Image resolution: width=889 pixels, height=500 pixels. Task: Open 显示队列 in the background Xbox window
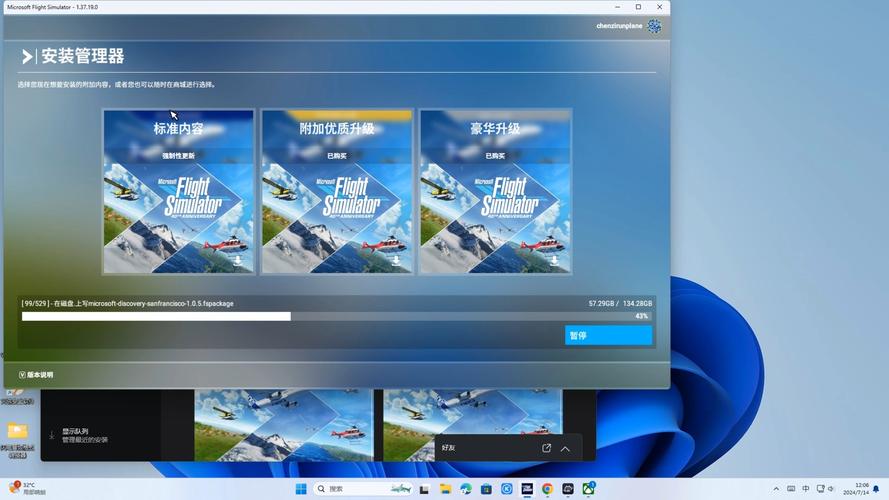point(84,435)
